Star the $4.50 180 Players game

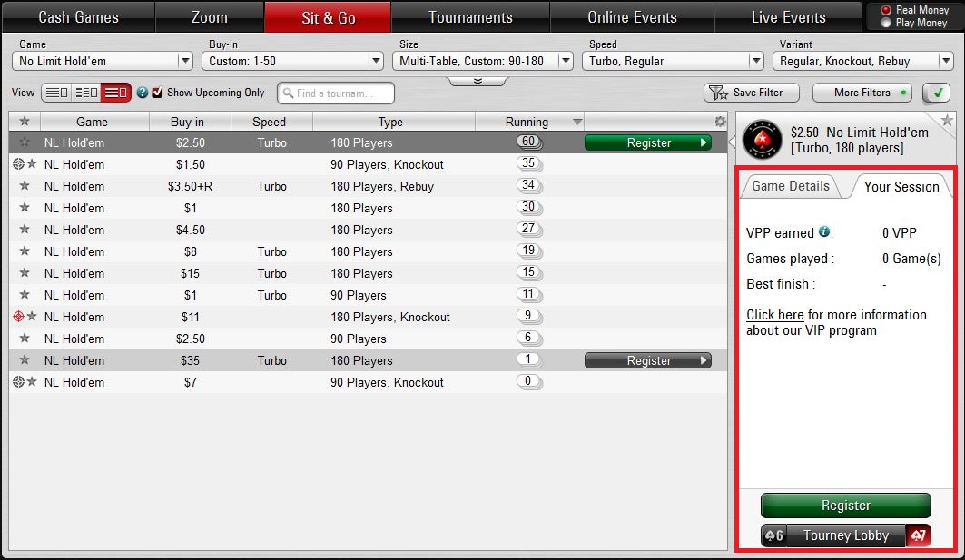24,229
